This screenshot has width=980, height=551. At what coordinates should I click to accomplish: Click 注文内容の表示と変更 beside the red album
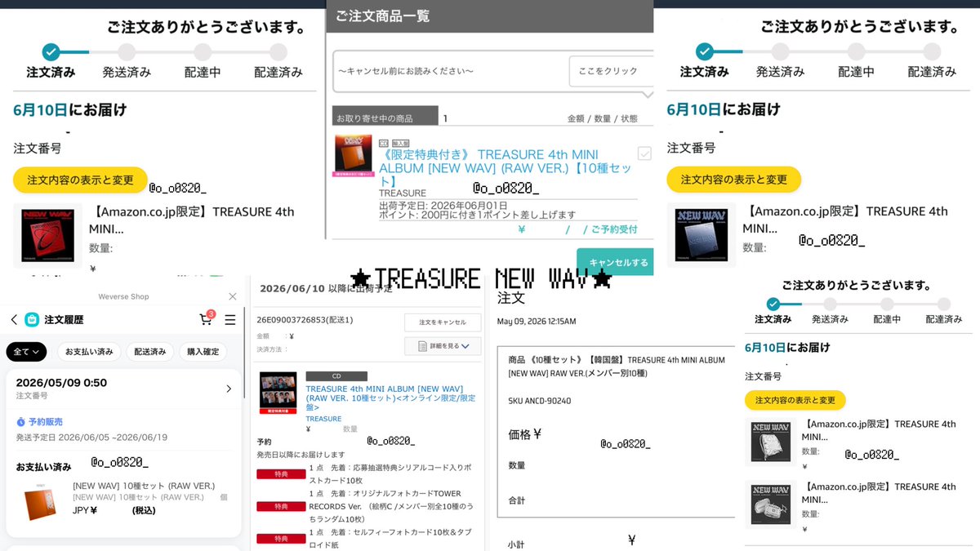[x=80, y=180]
